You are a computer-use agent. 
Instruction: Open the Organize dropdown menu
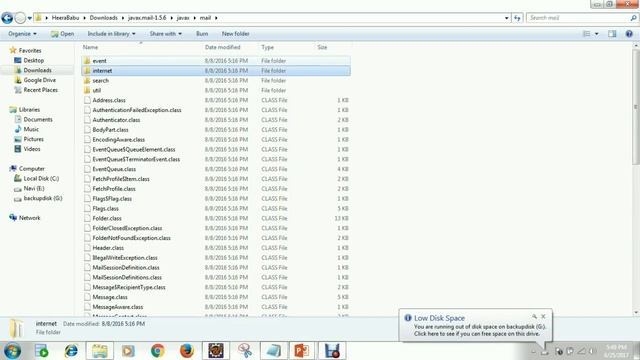(22, 34)
